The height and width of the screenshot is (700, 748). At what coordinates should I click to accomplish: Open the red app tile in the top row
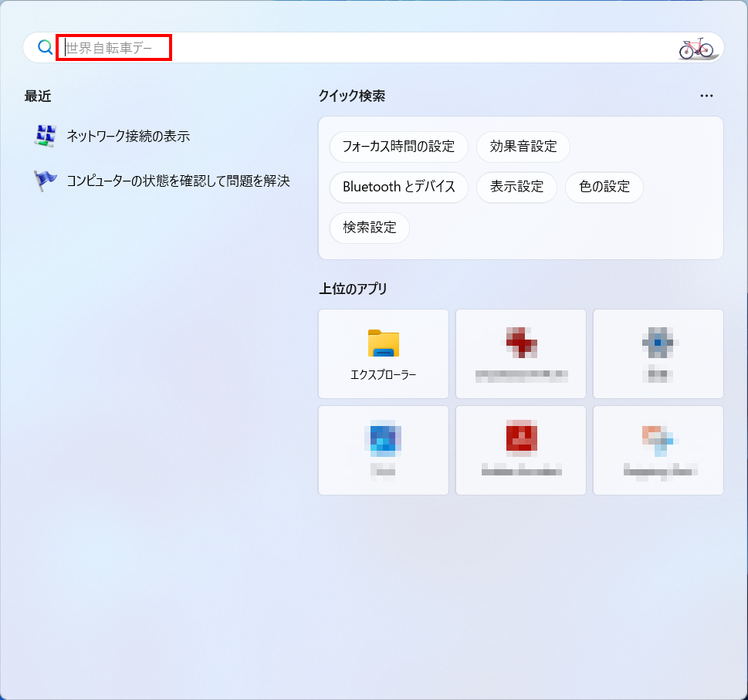pos(520,353)
